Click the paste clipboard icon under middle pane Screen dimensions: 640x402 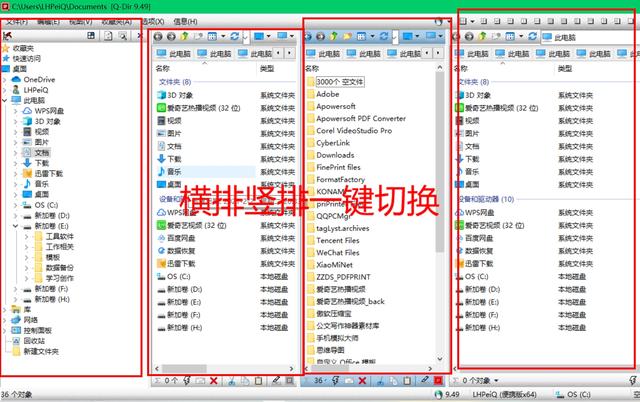407,381
